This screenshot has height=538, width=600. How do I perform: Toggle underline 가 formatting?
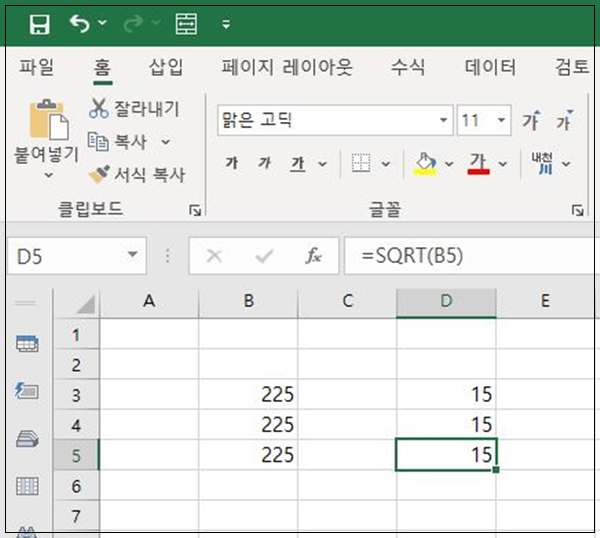[x=298, y=164]
